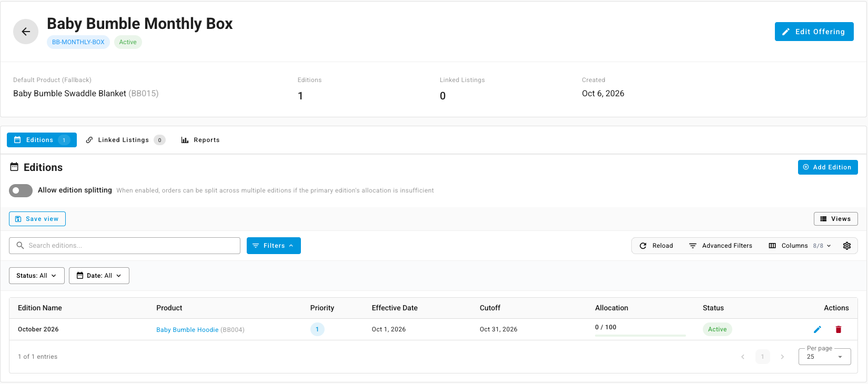
Task: Click pencil edit icon for October 2026
Action: click(817, 329)
